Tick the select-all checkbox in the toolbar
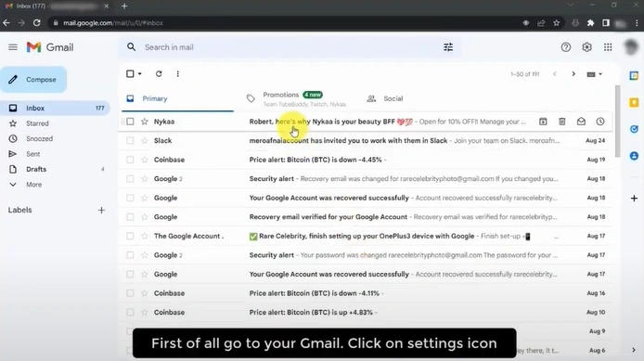The width and height of the screenshot is (644, 361). [130, 74]
